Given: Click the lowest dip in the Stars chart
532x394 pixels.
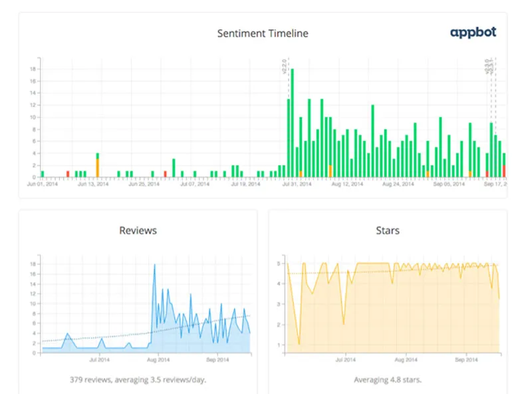Looking at the screenshot, I should click(x=299, y=343).
